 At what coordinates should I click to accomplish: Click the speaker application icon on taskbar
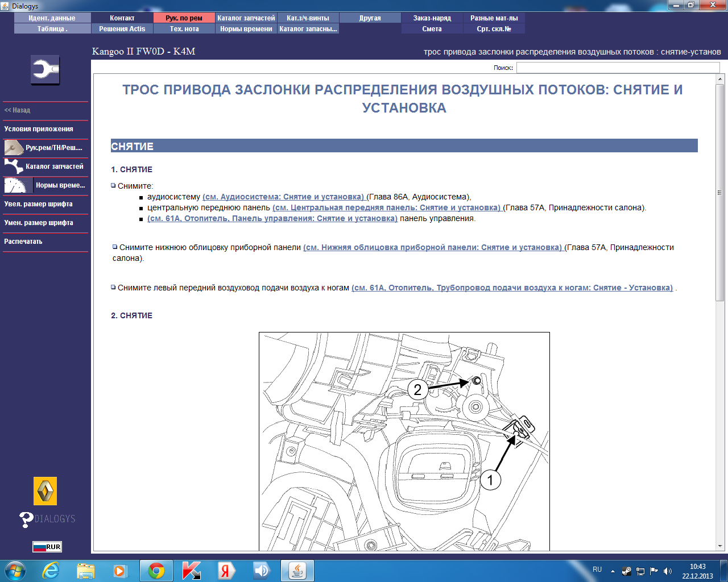[262, 571]
